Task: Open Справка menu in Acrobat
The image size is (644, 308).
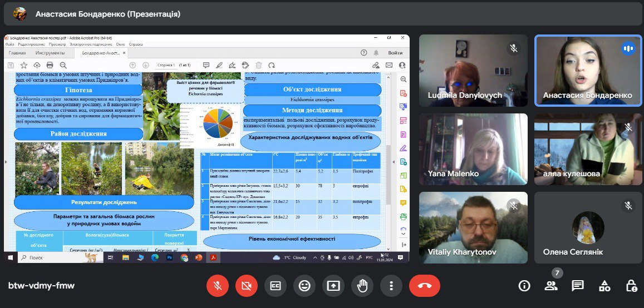Action: 136,44
